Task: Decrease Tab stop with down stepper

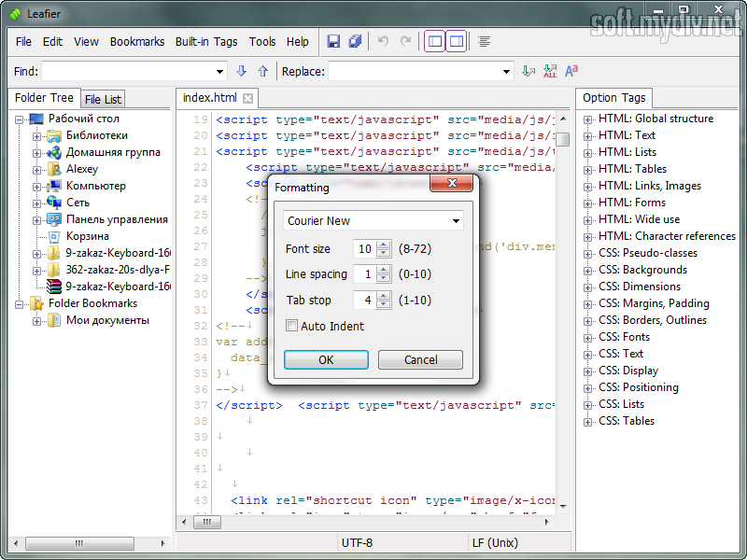Action: pos(384,304)
